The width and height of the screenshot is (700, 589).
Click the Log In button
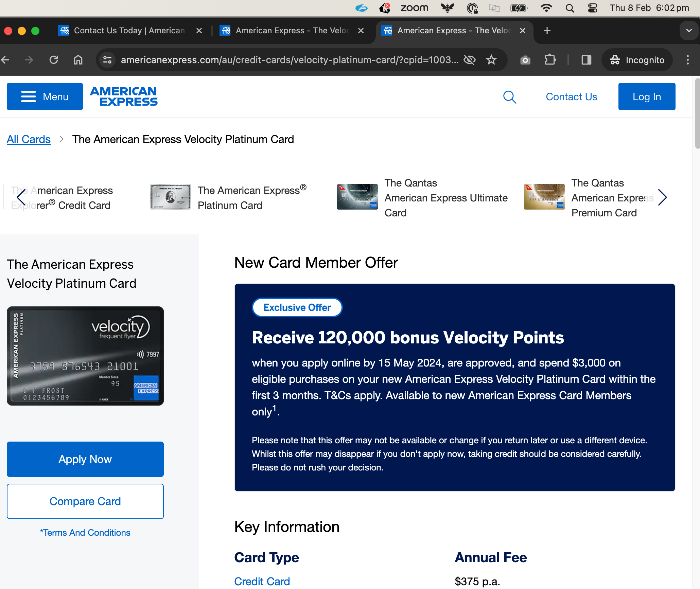tap(647, 96)
